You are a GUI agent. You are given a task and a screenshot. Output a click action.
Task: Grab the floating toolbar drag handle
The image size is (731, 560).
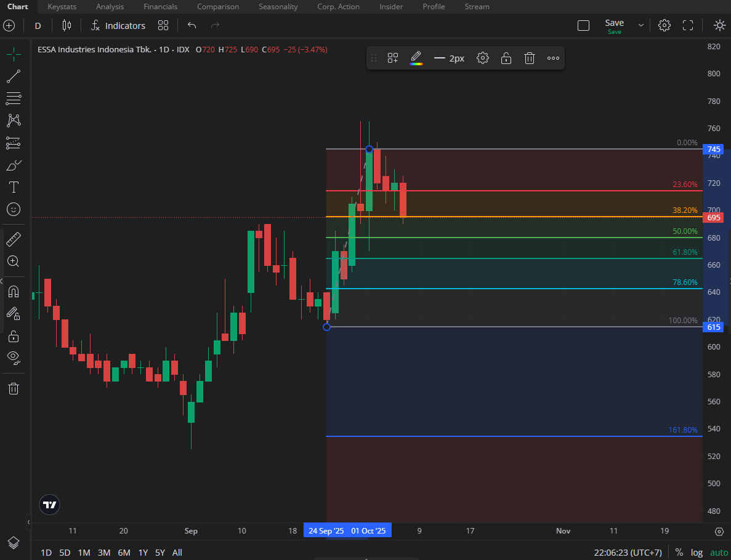coord(373,58)
